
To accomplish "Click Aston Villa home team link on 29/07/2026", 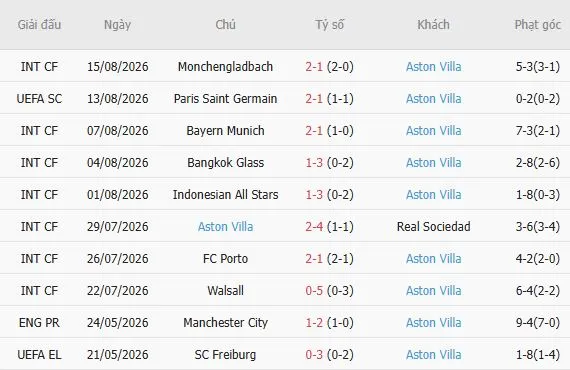I will coord(225,226).
